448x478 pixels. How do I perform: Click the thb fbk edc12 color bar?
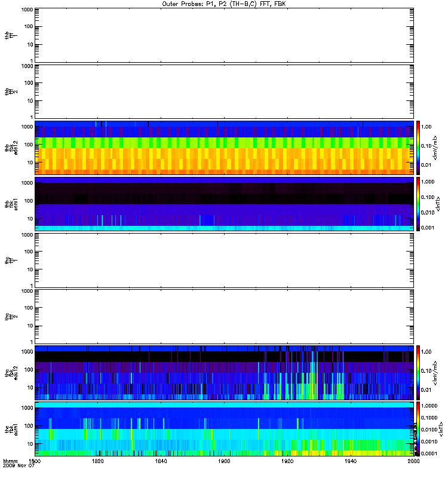click(418, 148)
